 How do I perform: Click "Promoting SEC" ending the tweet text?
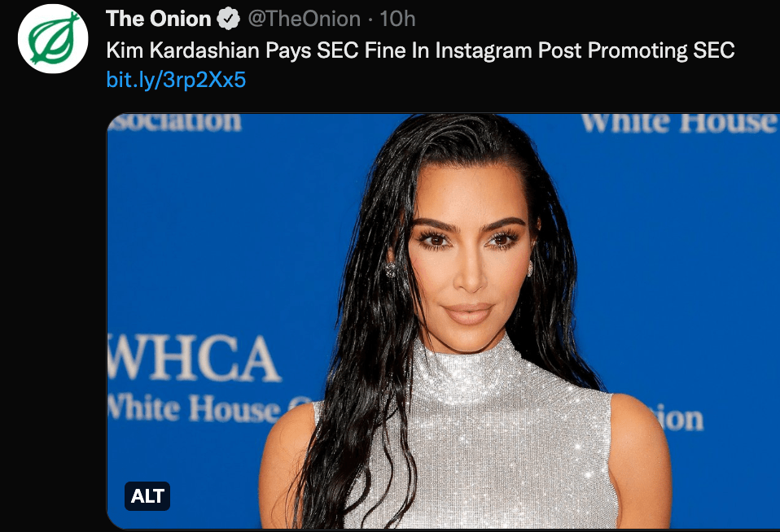[x=661, y=50]
